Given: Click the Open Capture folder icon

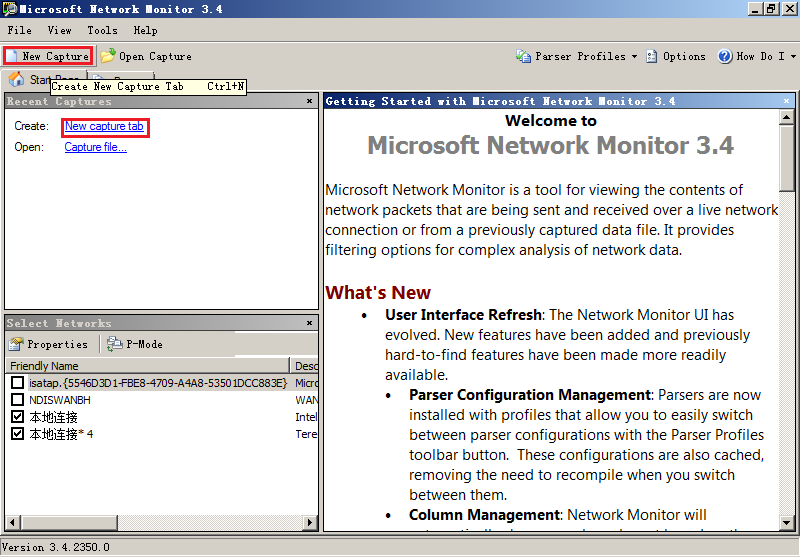Looking at the screenshot, I should (x=107, y=56).
